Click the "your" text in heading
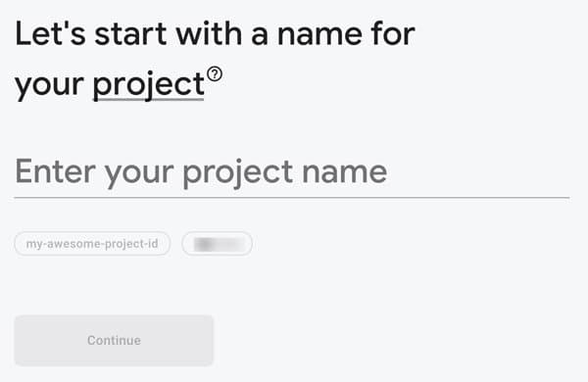 pos(49,86)
